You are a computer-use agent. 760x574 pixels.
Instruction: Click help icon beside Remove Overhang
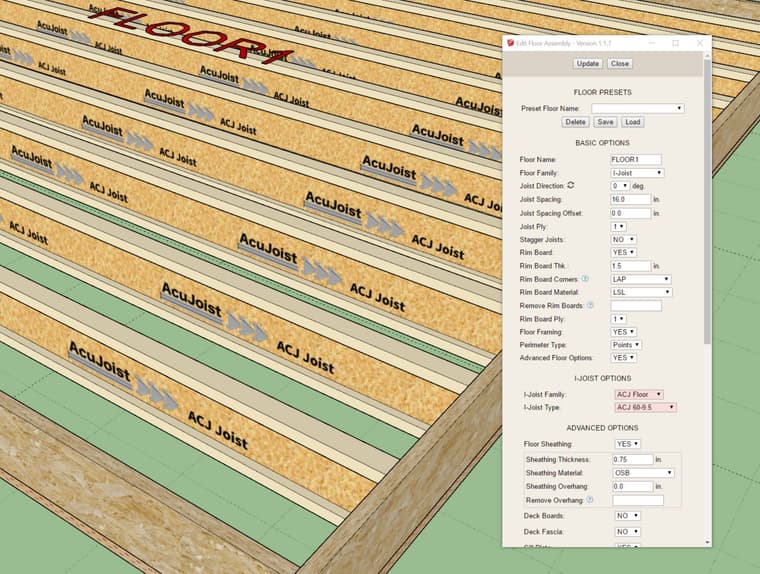589,499
